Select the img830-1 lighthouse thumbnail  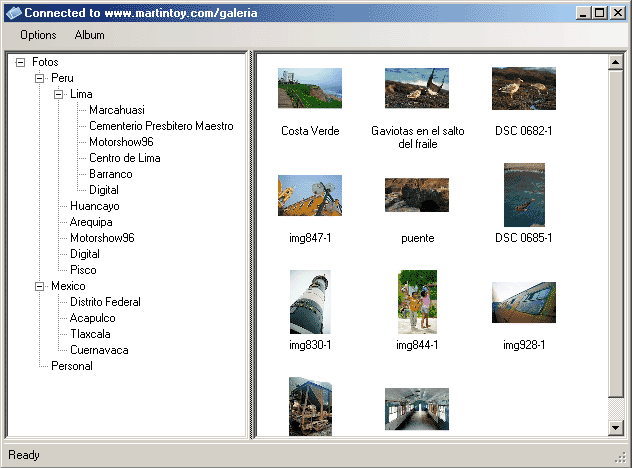310,302
